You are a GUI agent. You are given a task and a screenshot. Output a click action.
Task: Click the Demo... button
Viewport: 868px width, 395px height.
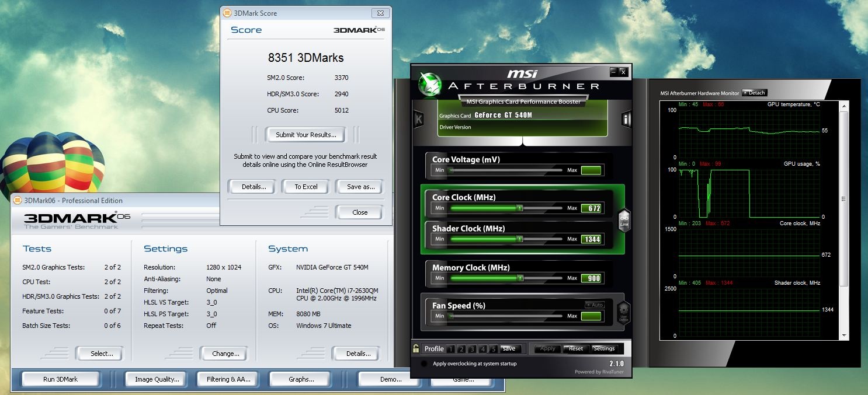(390, 379)
